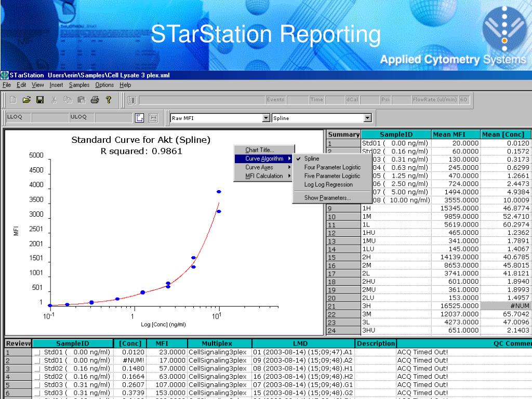The image size is (532, 399).
Task: Click the Mean [Conc] value 65.7042
Action: (x=506, y=314)
